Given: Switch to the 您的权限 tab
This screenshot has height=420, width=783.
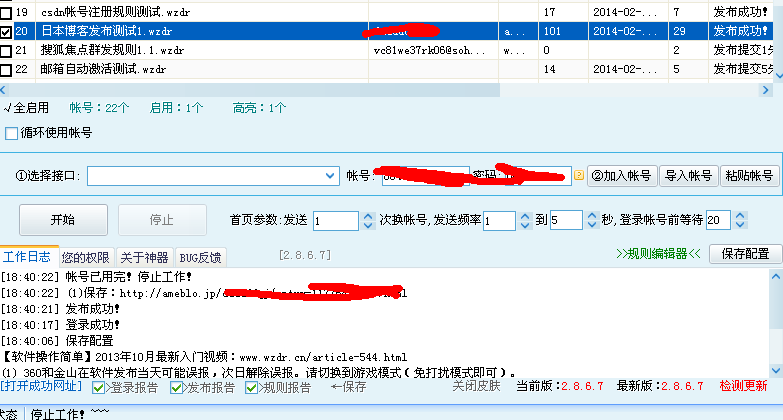Looking at the screenshot, I should coord(86,258).
